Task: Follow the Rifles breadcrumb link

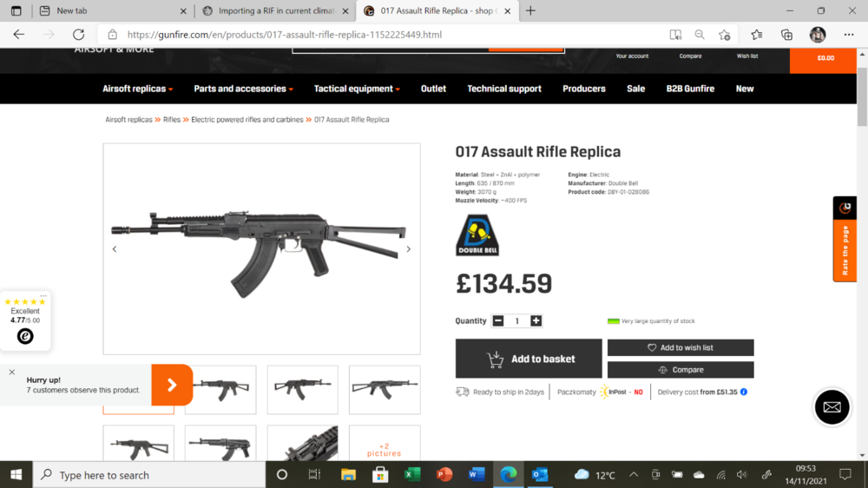Action: click(x=172, y=120)
